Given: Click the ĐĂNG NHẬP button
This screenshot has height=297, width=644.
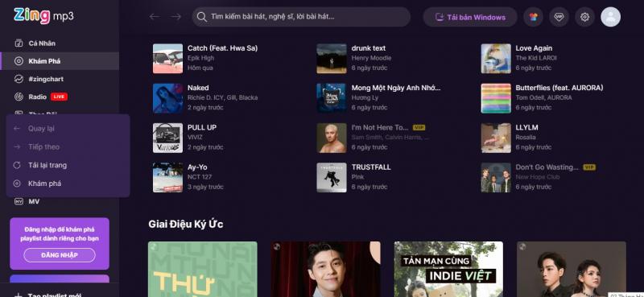Looking at the screenshot, I should 60,255.
